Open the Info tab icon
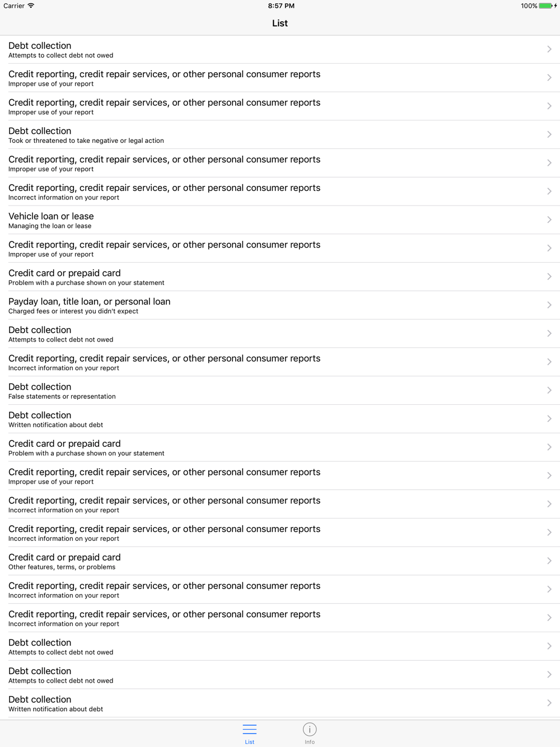This screenshot has width=560, height=747. (310, 729)
